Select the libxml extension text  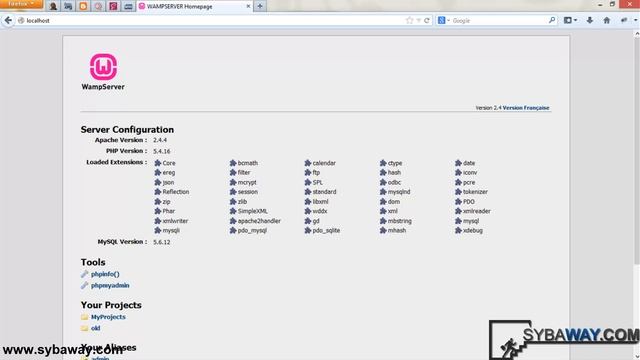(320, 202)
